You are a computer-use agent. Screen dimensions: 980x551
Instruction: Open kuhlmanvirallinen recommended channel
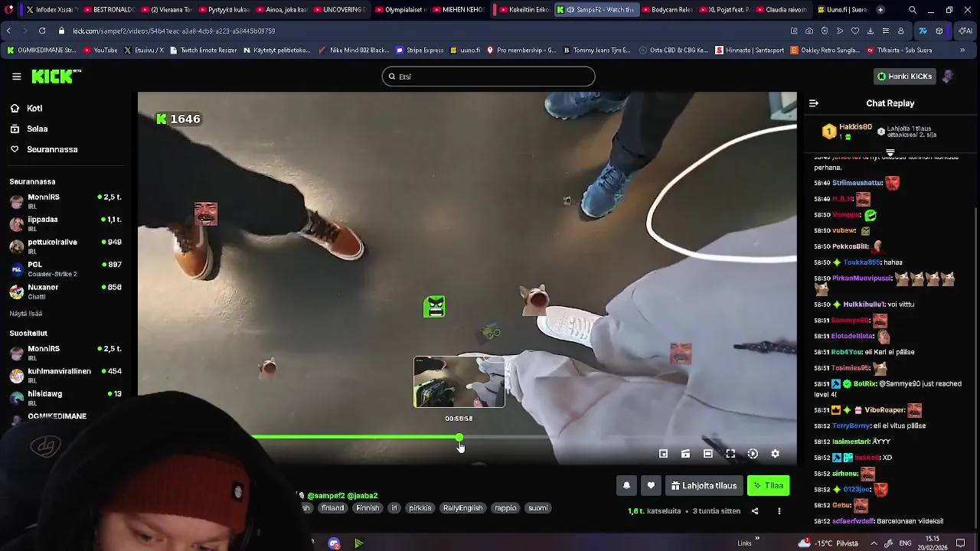click(65, 375)
